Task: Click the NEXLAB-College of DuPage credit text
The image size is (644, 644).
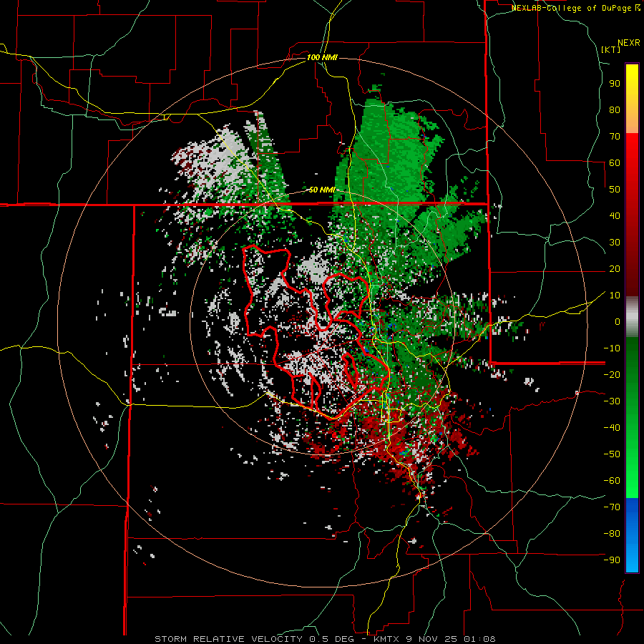Action: (576, 8)
